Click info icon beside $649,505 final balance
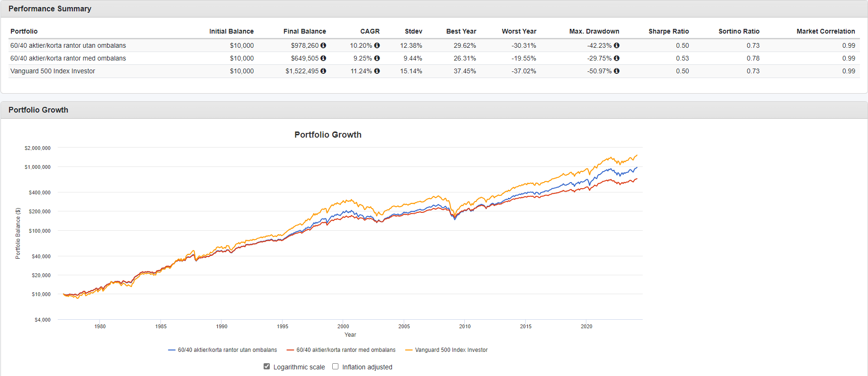The width and height of the screenshot is (868, 376). pos(323,58)
